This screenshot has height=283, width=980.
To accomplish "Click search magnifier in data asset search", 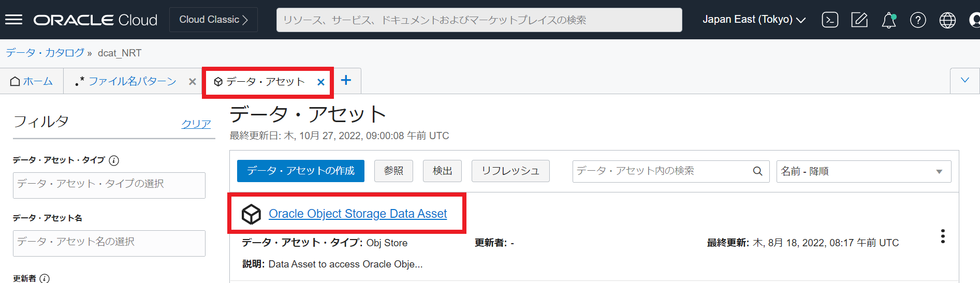I will (757, 171).
